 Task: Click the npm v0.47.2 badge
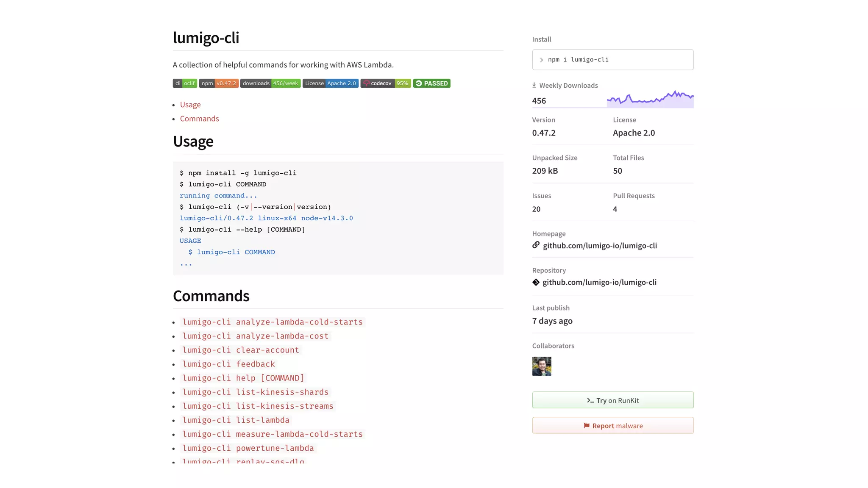pos(219,83)
